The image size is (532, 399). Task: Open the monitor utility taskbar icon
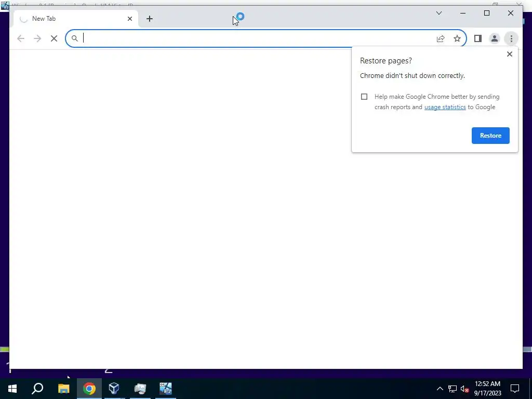click(140, 389)
